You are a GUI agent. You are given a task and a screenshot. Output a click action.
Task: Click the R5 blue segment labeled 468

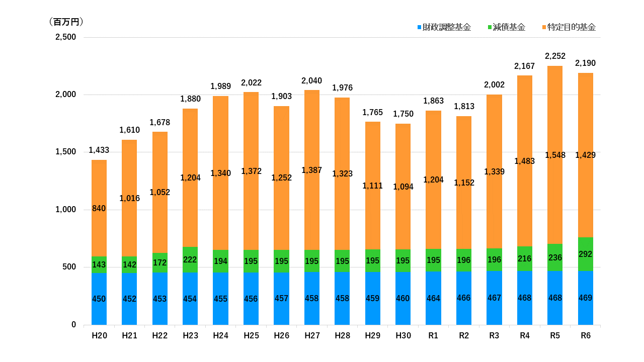point(555,298)
